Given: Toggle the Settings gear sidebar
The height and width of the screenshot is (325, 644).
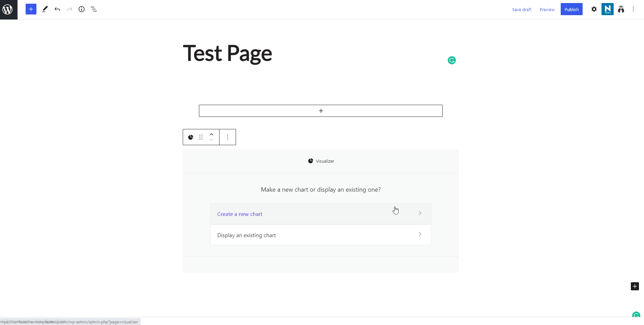Looking at the screenshot, I should click(594, 9).
